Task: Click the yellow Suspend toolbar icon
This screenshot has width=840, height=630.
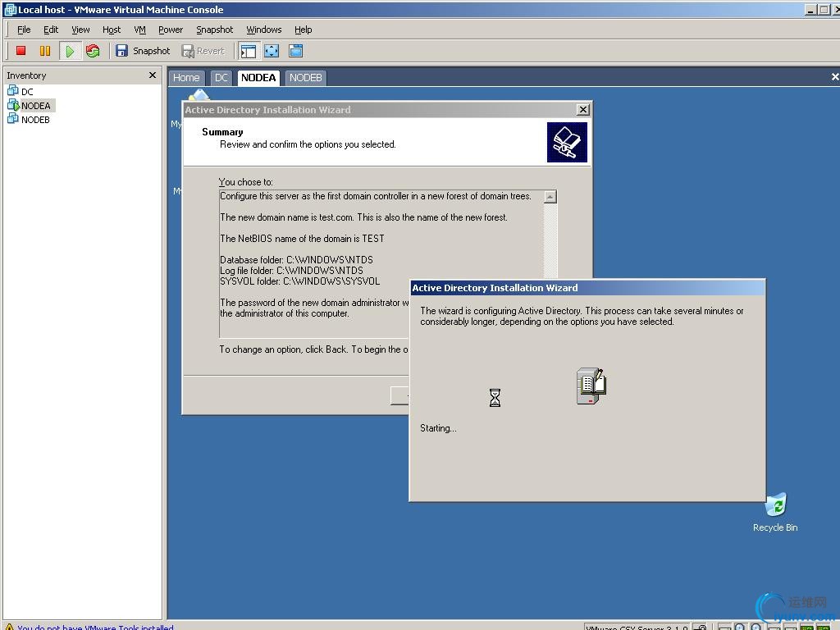Action: click(45, 51)
